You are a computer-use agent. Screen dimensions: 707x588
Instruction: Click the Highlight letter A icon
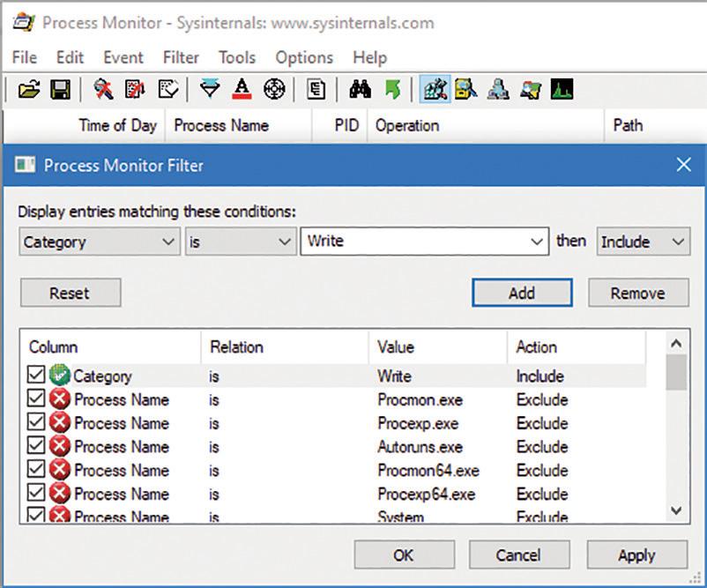tap(242, 89)
